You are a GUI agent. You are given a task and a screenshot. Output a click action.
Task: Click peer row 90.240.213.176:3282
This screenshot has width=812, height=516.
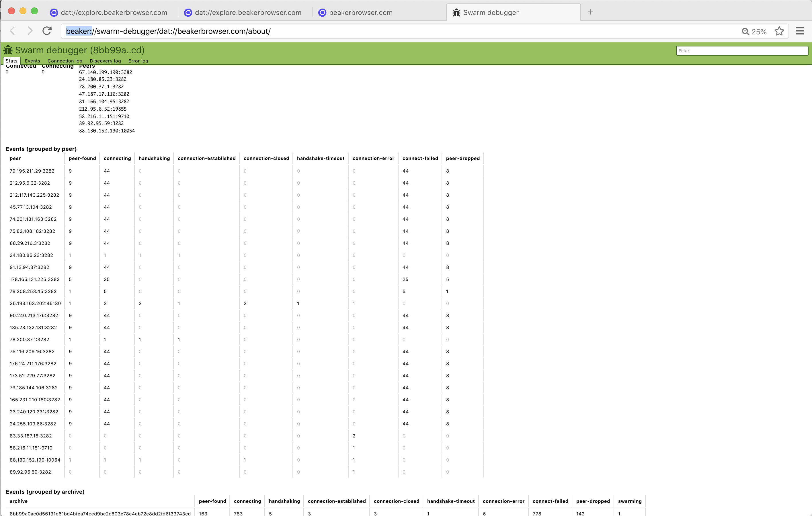click(245, 315)
